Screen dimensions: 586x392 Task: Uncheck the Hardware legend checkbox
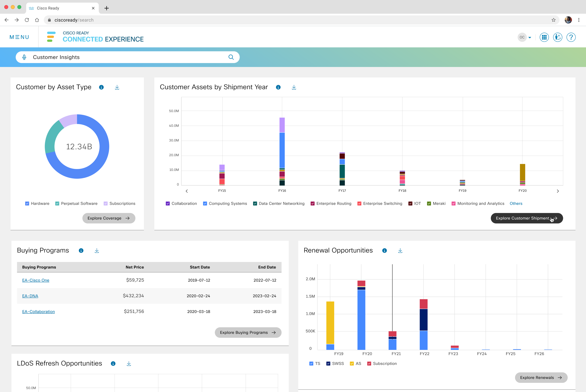click(x=27, y=204)
